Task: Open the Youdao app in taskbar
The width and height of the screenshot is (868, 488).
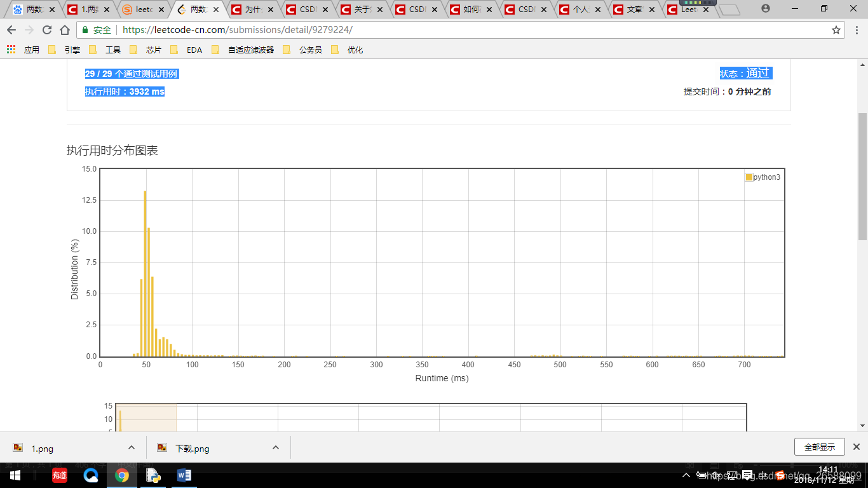Action: pos(60,475)
